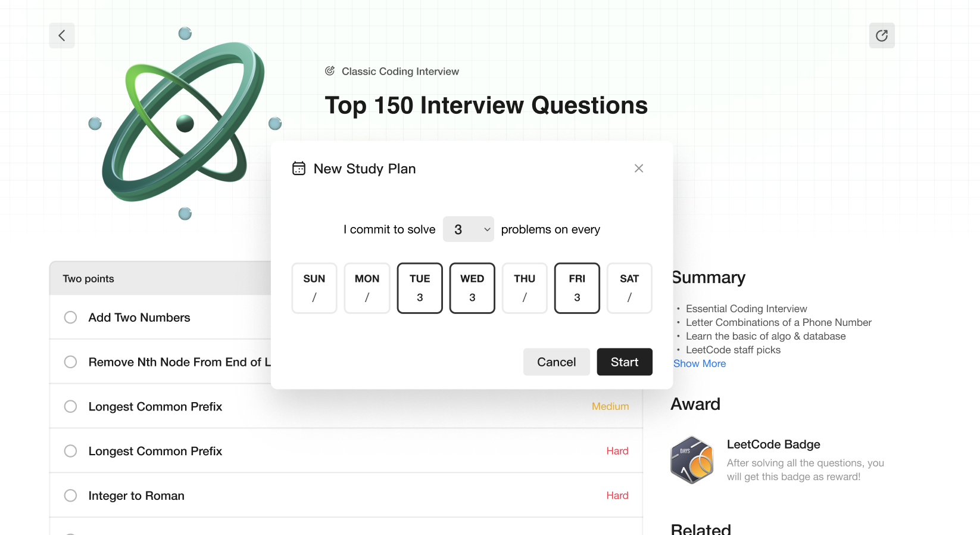
Task: Click the share icon top right
Action: click(882, 36)
